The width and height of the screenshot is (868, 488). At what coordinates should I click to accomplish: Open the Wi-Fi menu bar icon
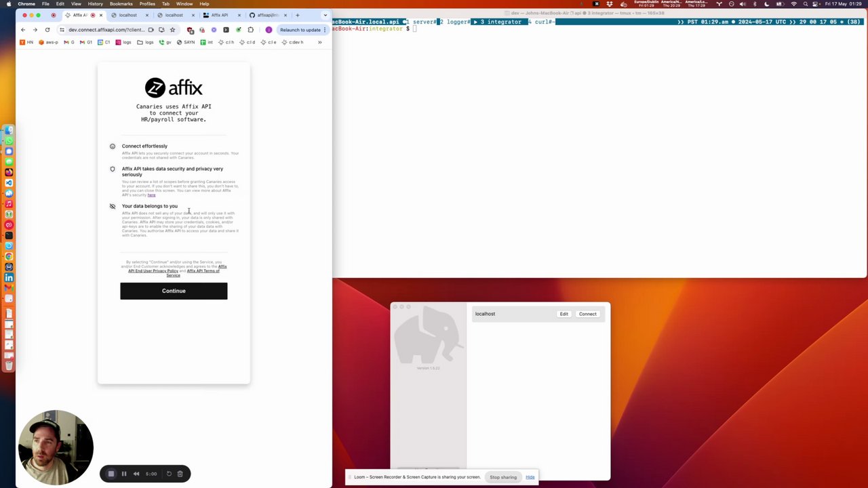[794, 4]
